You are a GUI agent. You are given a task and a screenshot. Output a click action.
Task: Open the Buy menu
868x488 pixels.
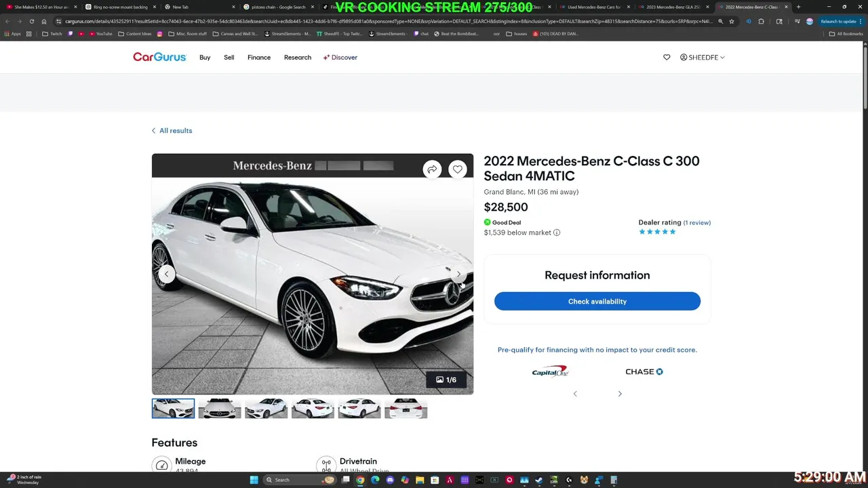click(205, 58)
